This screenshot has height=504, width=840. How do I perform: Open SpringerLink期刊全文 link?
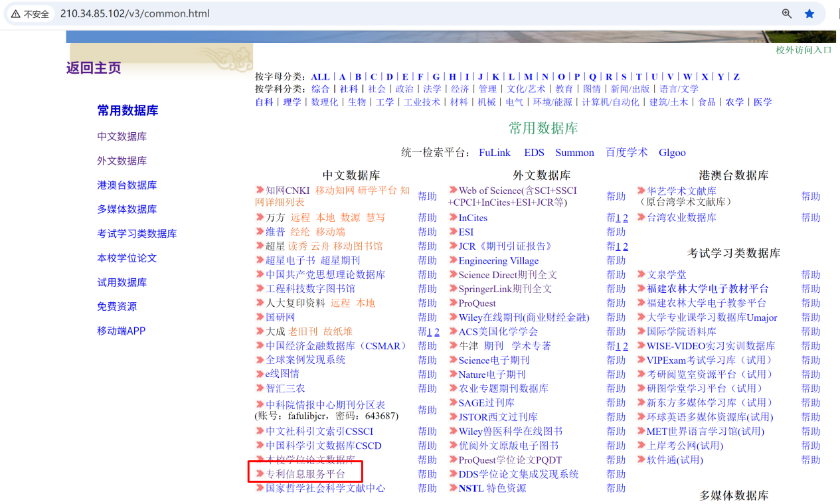tap(505, 289)
